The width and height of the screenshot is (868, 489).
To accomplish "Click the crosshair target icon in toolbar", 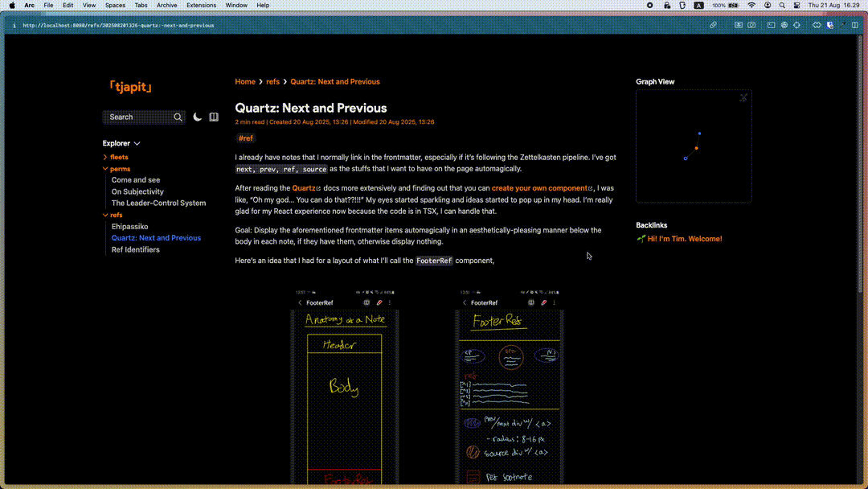I will [x=796, y=25].
